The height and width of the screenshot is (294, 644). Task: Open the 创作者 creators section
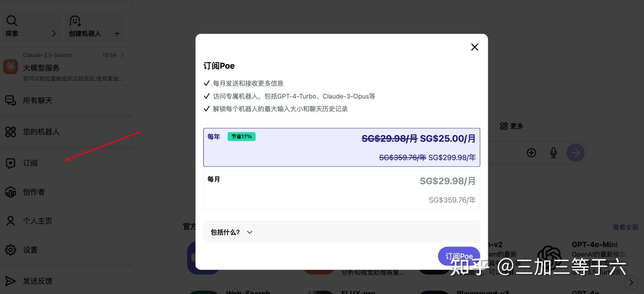pos(33,192)
